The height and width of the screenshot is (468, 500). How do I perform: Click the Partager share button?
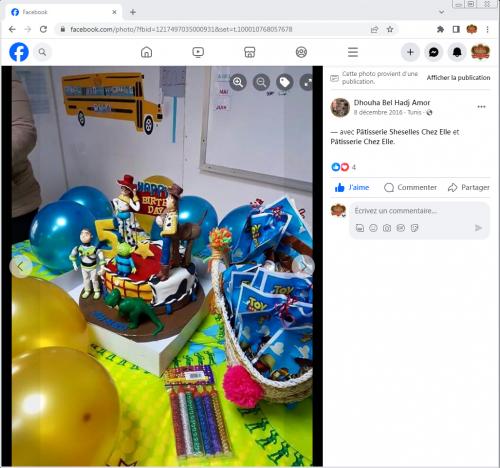tap(469, 188)
